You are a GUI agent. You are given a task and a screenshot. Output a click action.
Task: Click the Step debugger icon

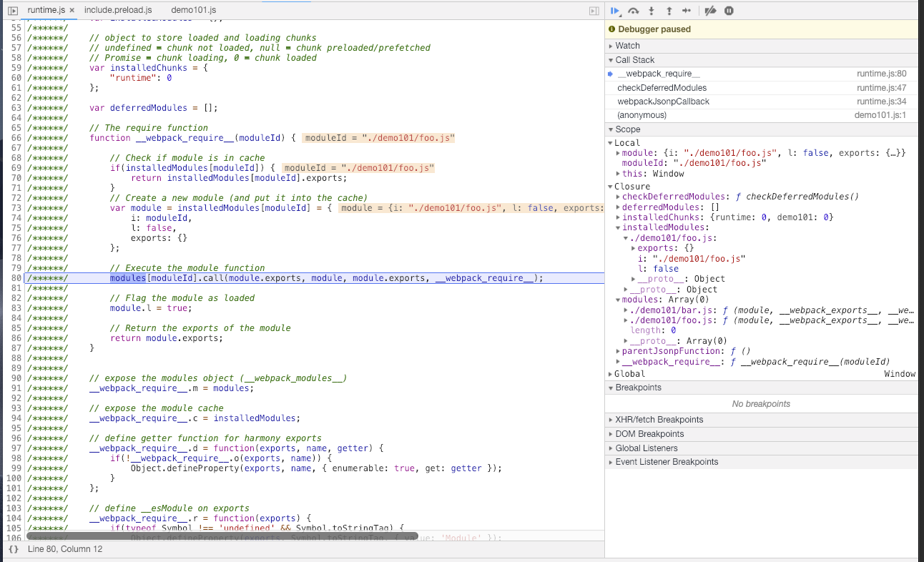click(687, 10)
